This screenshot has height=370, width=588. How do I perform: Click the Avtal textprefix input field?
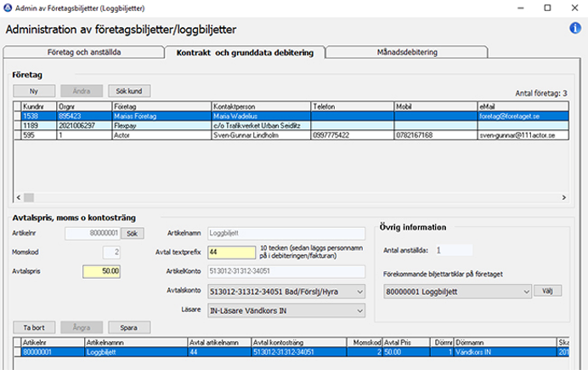coord(232,252)
